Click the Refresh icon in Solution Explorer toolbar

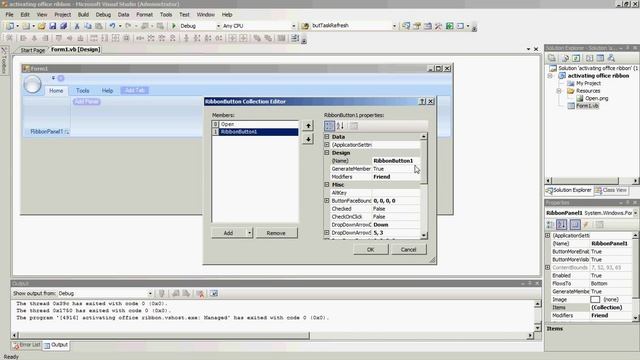tap(576, 58)
